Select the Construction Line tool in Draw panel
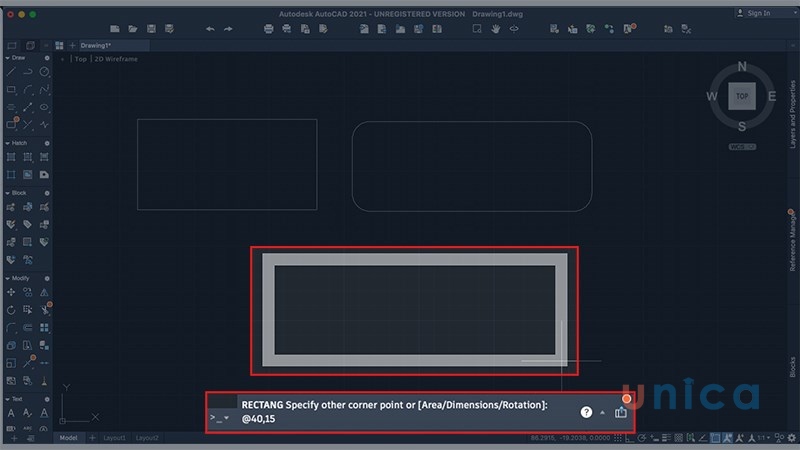This screenshot has height=450, width=800. point(28,107)
